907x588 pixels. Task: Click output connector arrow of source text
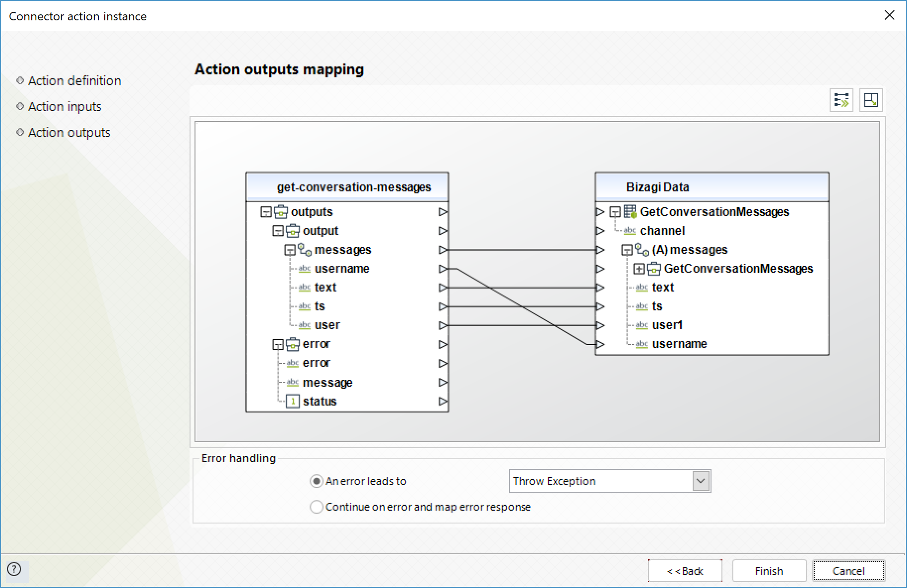point(443,288)
